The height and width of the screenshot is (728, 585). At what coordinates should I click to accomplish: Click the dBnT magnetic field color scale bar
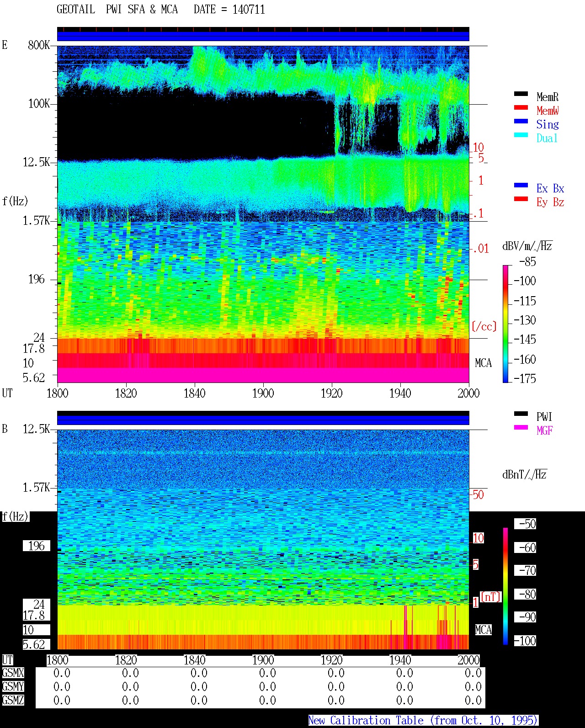coord(505,586)
